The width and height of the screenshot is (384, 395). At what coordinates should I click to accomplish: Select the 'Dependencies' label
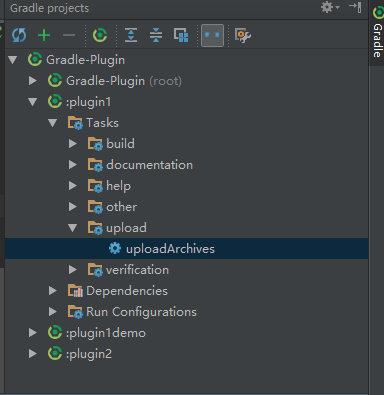click(127, 291)
